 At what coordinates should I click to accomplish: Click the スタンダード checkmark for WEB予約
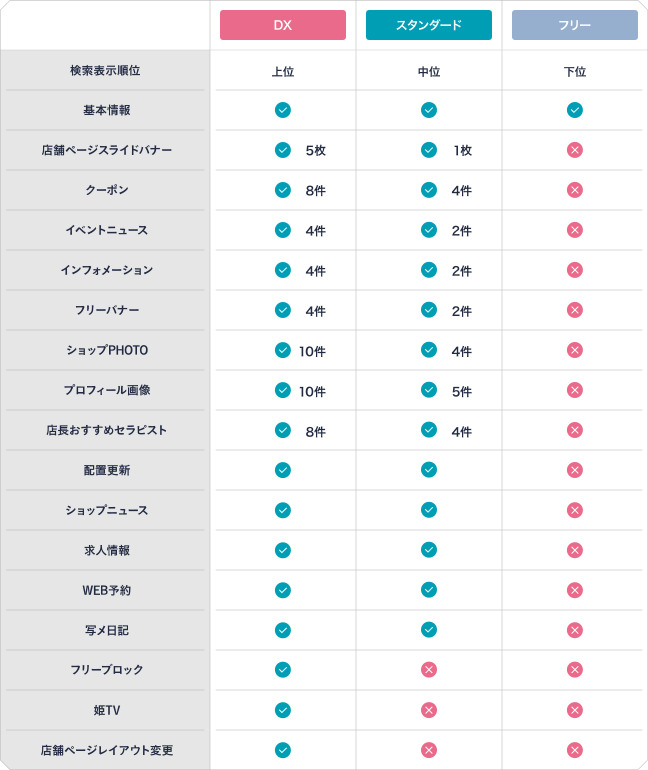[429, 590]
